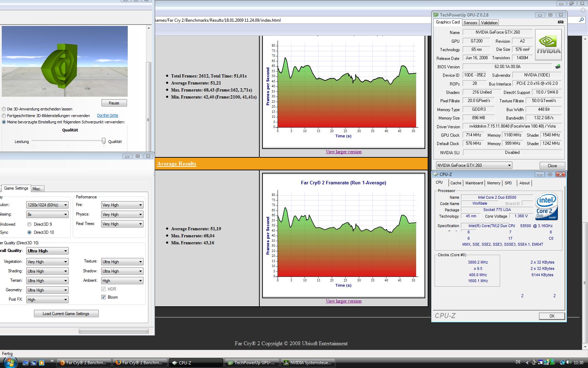This screenshot has width=588, height=368.
Task: Open the Mainboard tab in CPU-Z
Action: coord(474,183)
